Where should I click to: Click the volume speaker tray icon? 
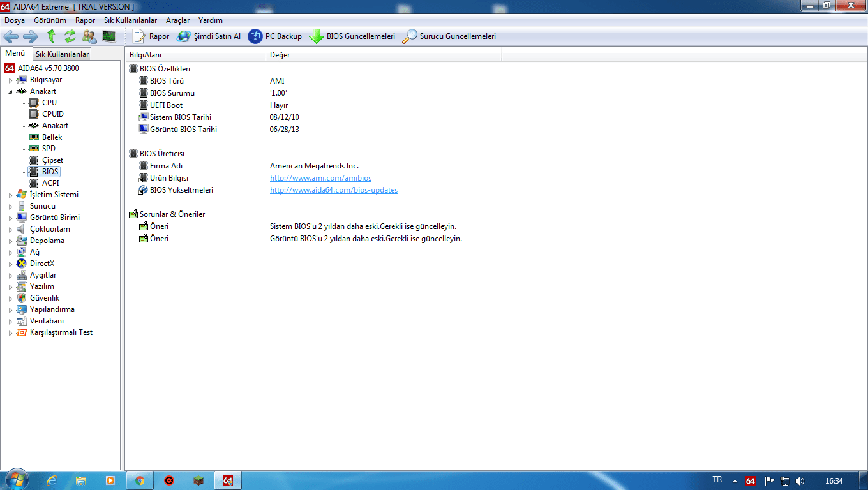[x=800, y=480]
